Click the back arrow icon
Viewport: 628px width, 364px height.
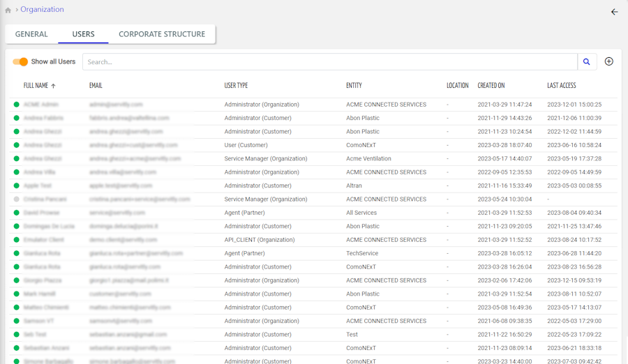614,12
